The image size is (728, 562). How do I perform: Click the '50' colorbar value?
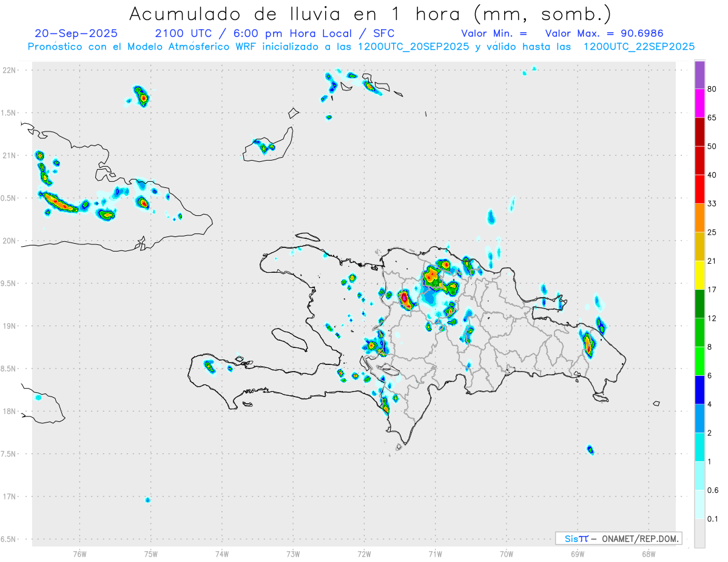(x=712, y=146)
